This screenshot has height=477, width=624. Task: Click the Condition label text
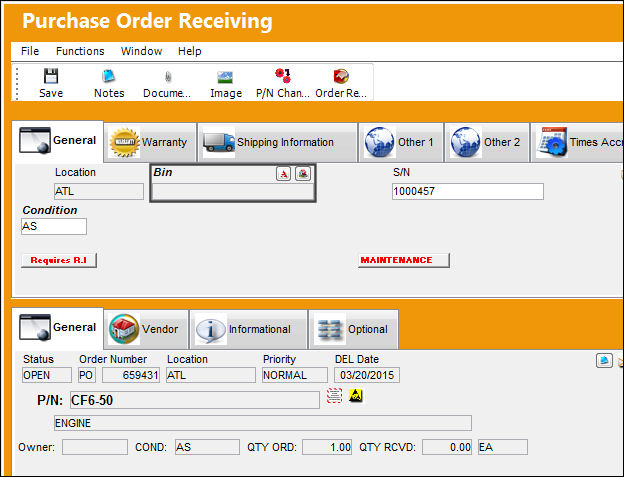50,210
